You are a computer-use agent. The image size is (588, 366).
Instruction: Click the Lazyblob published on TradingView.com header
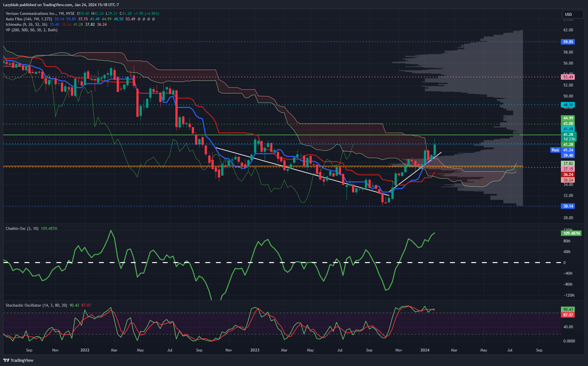pos(61,5)
